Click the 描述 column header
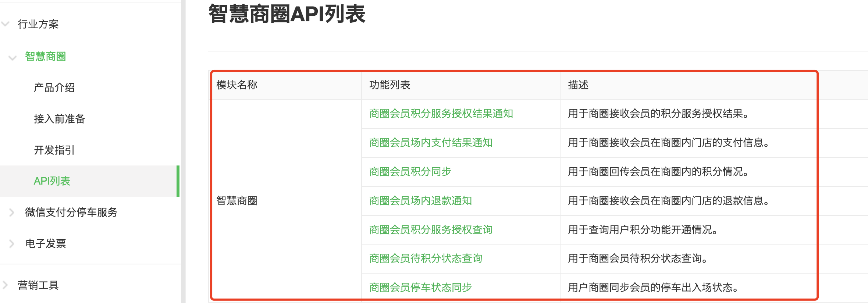The width and height of the screenshot is (868, 303). pyautogui.click(x=578, y=85)
